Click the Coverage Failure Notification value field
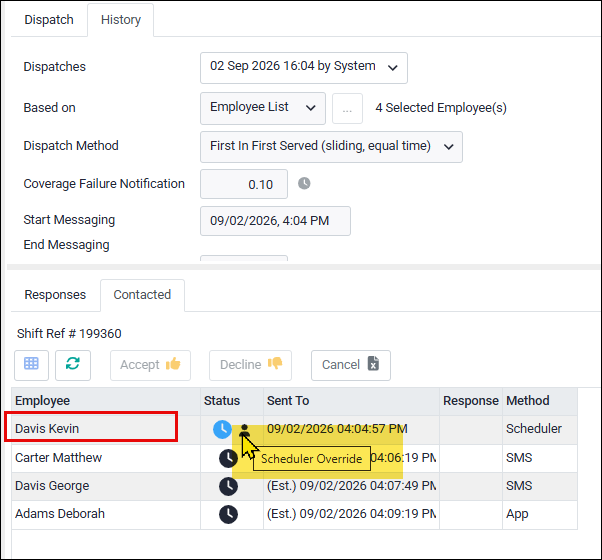Image resolution: width=602 pixels, height=560 pixels. click(244, 184)
